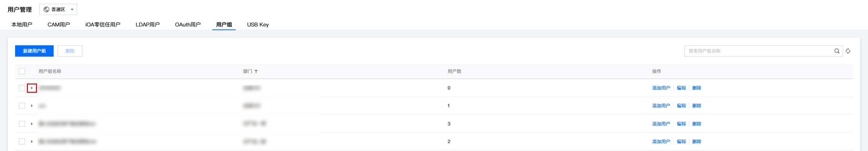
Task: Click the 新建用户组 button
Action: click(34, 51)
